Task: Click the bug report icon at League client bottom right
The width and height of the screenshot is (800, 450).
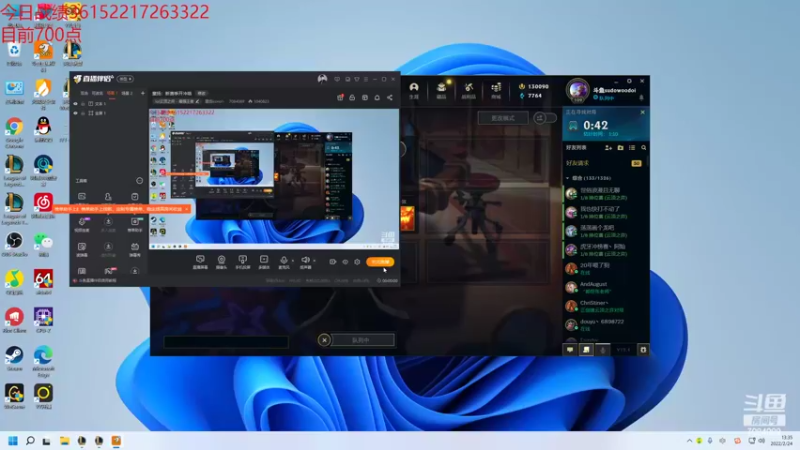Action: click(643, 350)
